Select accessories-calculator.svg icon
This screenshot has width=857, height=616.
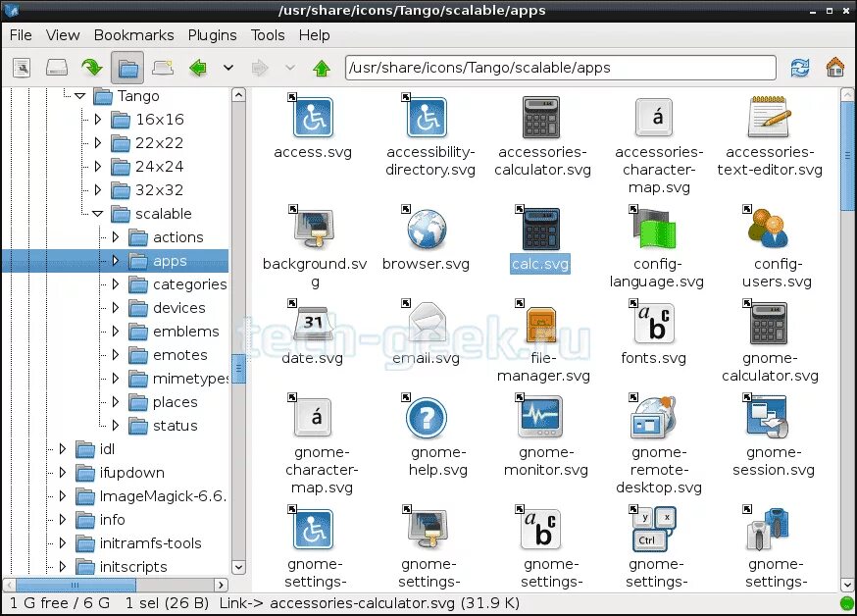pos(541,117)
